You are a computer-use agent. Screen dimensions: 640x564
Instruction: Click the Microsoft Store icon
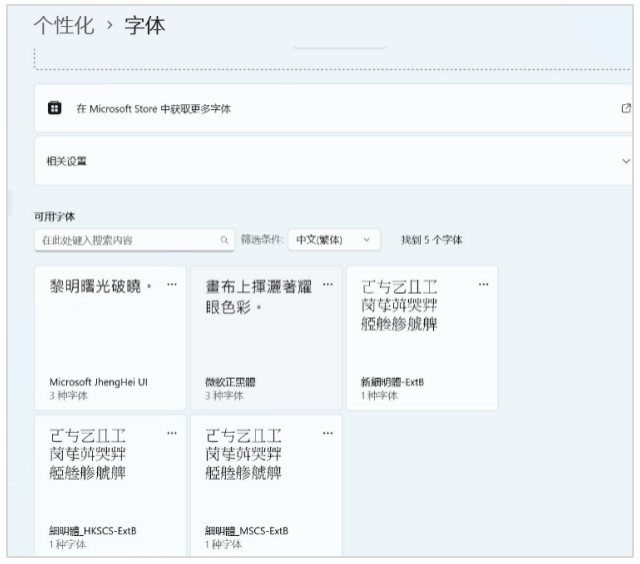(55, 108)
